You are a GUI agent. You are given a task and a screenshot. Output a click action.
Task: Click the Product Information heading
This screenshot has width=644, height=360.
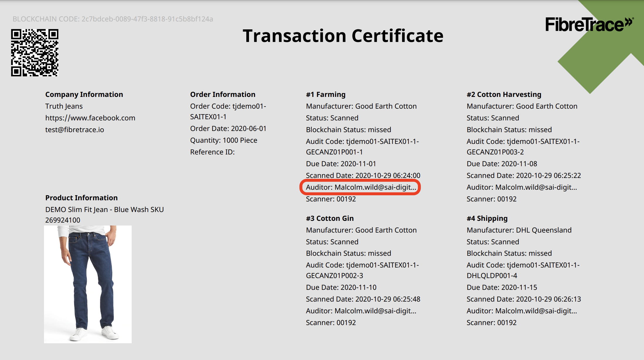click(x=81, y=198)
